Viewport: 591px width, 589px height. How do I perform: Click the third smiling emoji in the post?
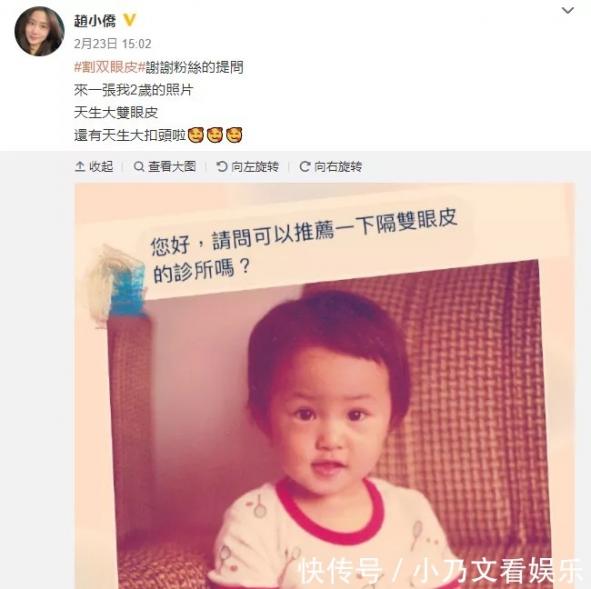[x=234, y=135]
